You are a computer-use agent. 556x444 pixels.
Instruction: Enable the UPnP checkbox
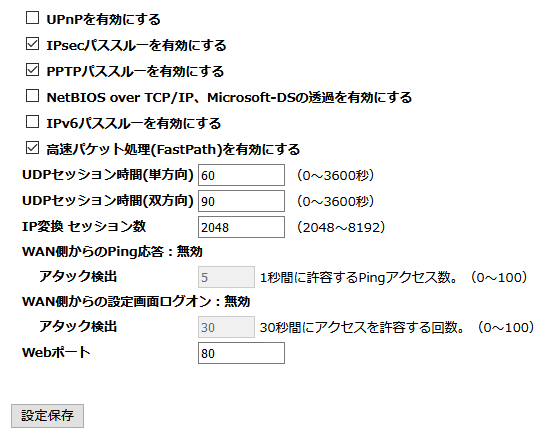[x=32, y=17]
